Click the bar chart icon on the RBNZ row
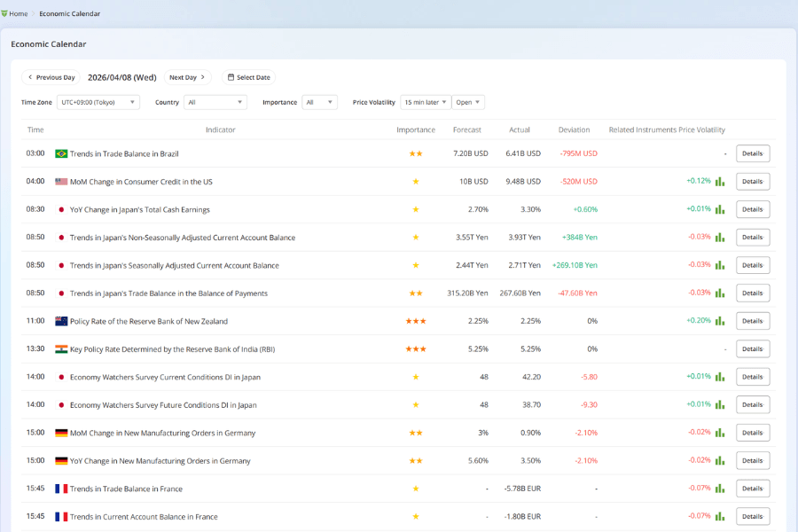The height and width of the screenshot is (532, 798). click(718, 320)
